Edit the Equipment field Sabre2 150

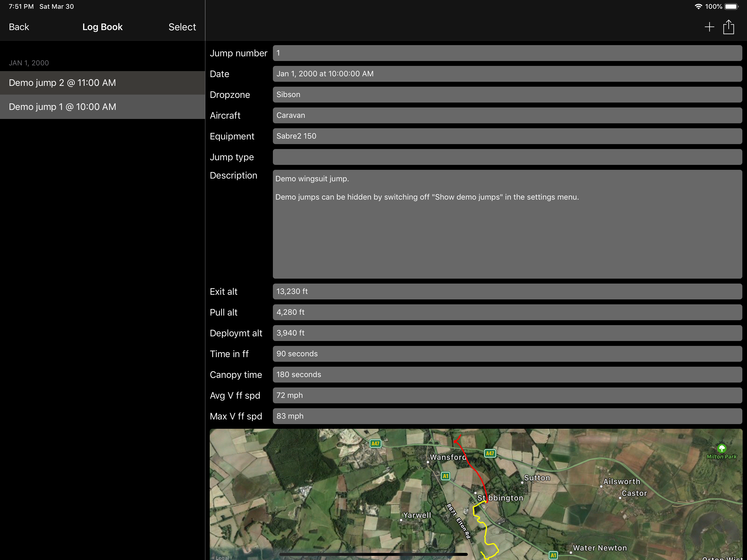(507, 136)
